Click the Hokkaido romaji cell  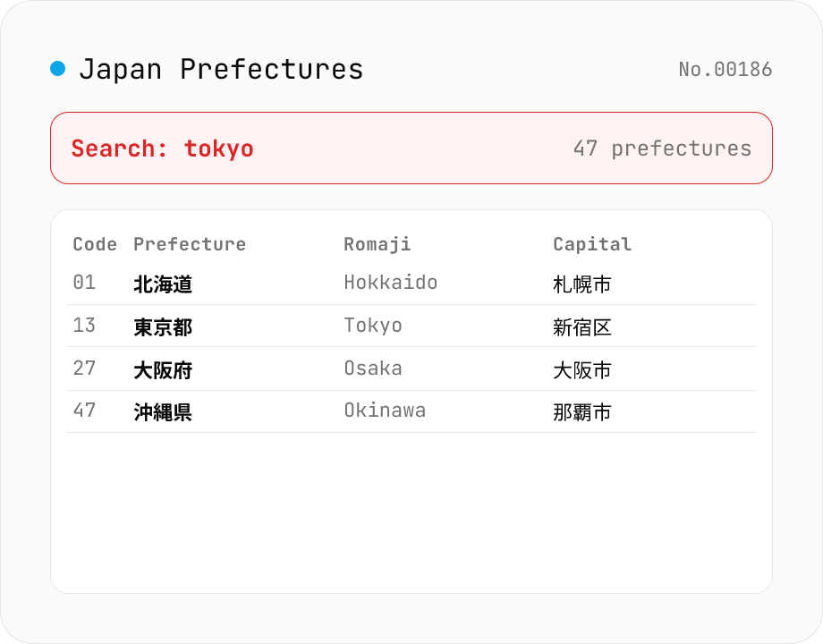coord(391,283)
